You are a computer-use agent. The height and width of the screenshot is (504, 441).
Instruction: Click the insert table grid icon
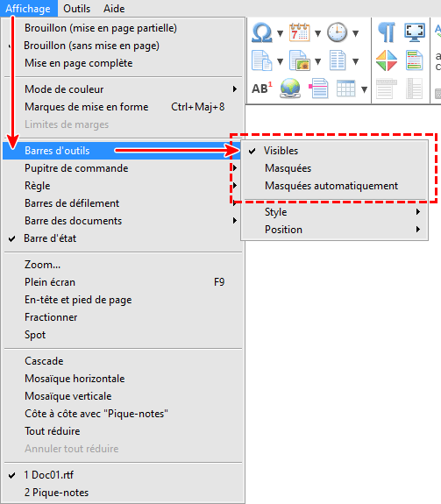click(x=345, y=89)
